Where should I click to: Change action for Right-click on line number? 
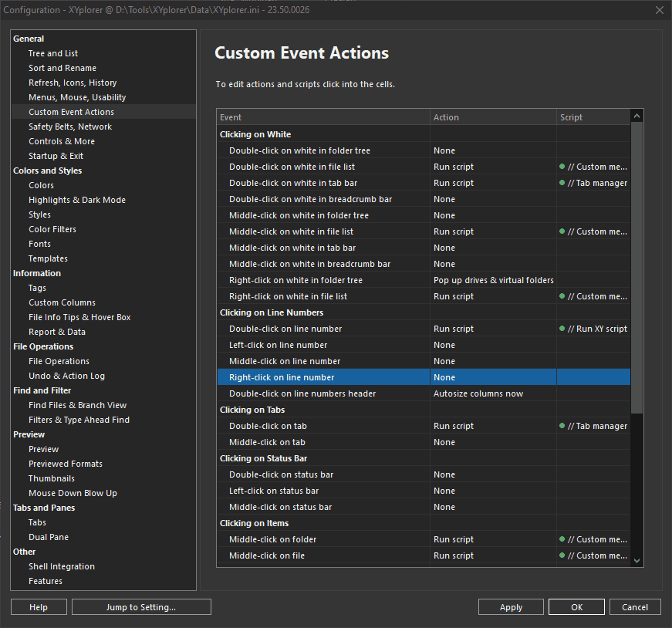click(x=492, y=377)
